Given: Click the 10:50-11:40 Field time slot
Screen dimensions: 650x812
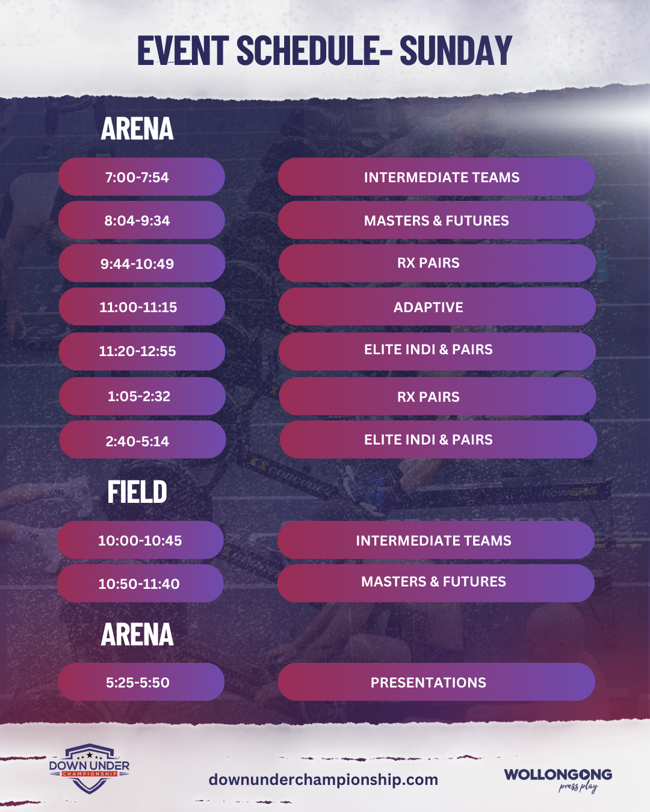Looking at the screenshot, I should (140, 583).
